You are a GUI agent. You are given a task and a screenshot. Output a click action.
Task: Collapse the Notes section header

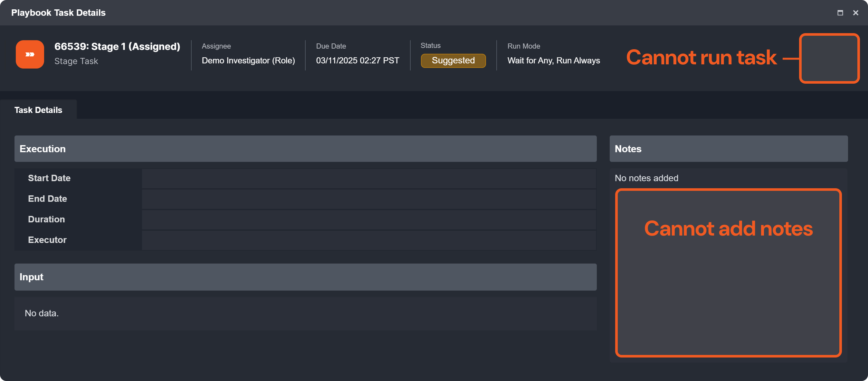(x=728, y=149)
